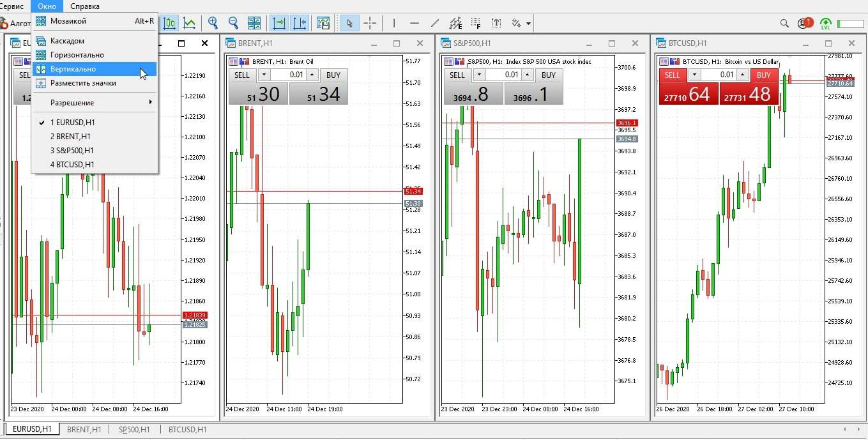Focus the BTCUSD volume field
This screenshot has width=868, height=440.
(719, 75)
